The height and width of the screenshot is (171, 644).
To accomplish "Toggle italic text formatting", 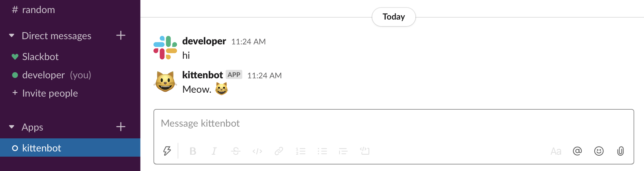I will click(214, 151).
